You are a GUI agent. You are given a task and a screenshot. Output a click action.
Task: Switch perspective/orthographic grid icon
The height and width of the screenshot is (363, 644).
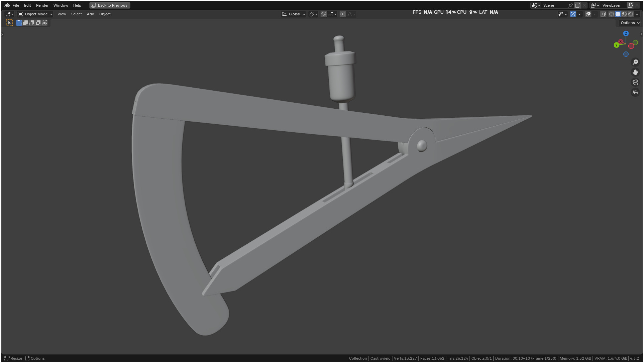pyautogui.click(x=635, y=92)
